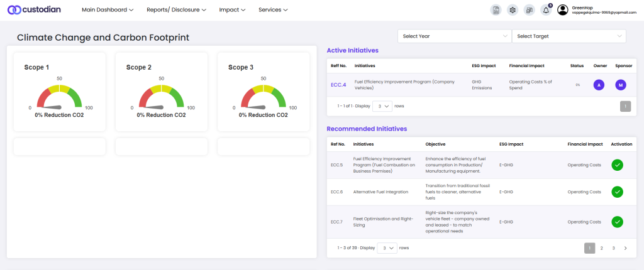Click the owner avatar 'A' for ECC.4
The image size is (644, 270).
pos(599,85)
